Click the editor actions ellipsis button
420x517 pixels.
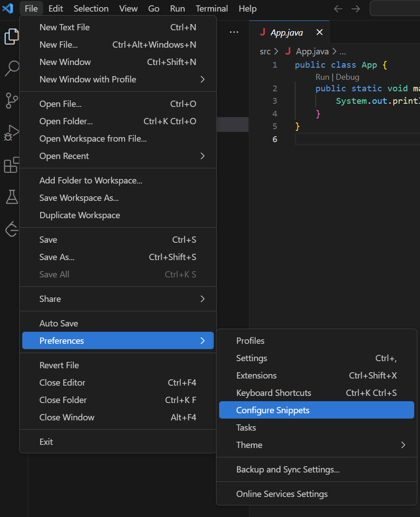click(x=234, y=31)
